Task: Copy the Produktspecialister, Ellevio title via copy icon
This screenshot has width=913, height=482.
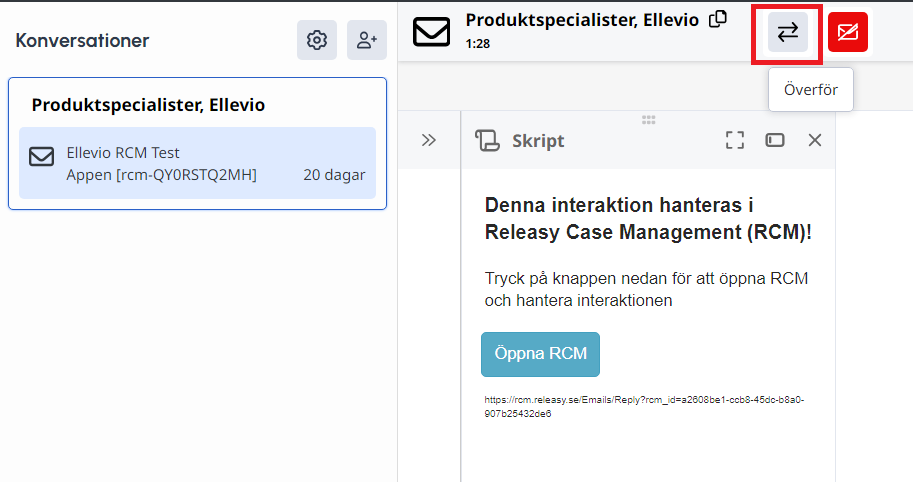Action: click(718, 19)
